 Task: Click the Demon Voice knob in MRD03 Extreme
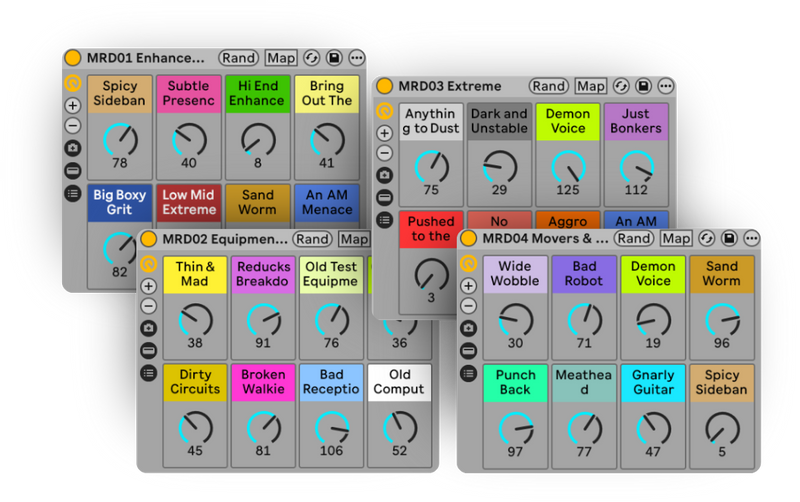click(x=567, y=164)
